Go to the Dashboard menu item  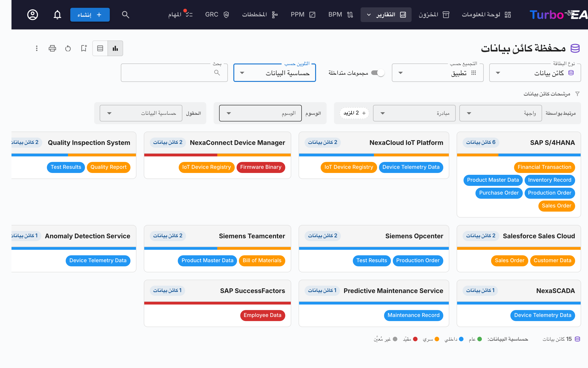(x=486, y=14)
